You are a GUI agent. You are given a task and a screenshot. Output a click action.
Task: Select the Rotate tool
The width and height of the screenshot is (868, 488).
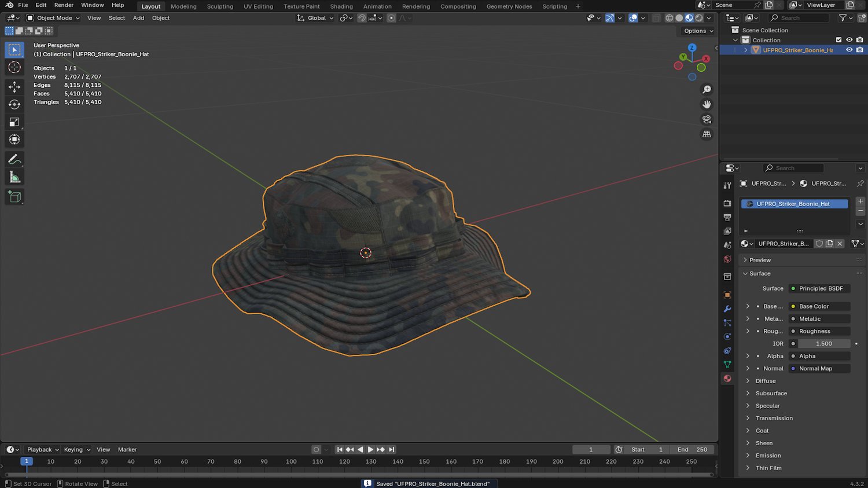click(14, 105)
